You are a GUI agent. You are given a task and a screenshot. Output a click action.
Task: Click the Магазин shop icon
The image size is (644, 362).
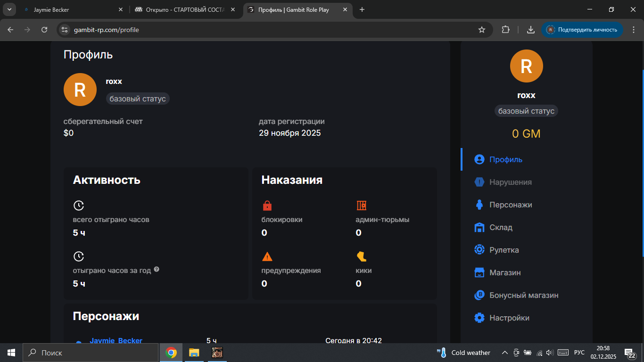[x=479, y=272]
